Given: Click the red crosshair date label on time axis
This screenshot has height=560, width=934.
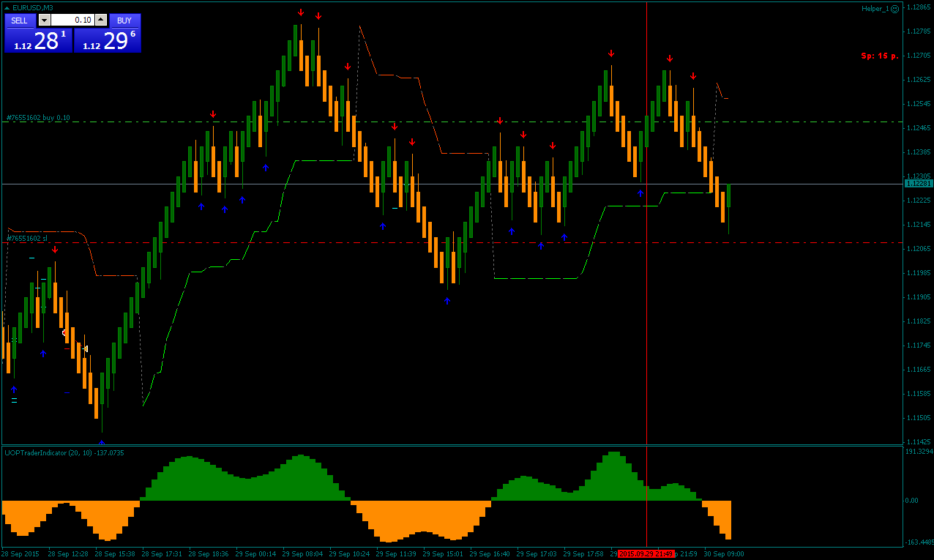Looking at the screenshot, I should point(646,554).
